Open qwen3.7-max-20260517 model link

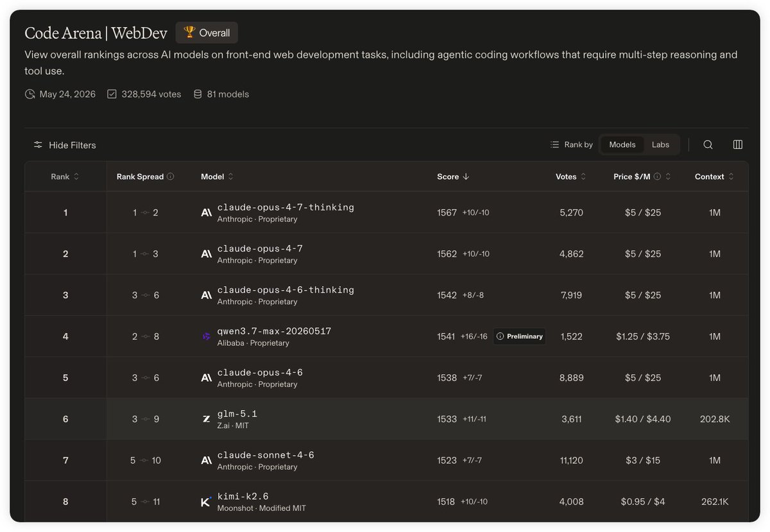274,331
